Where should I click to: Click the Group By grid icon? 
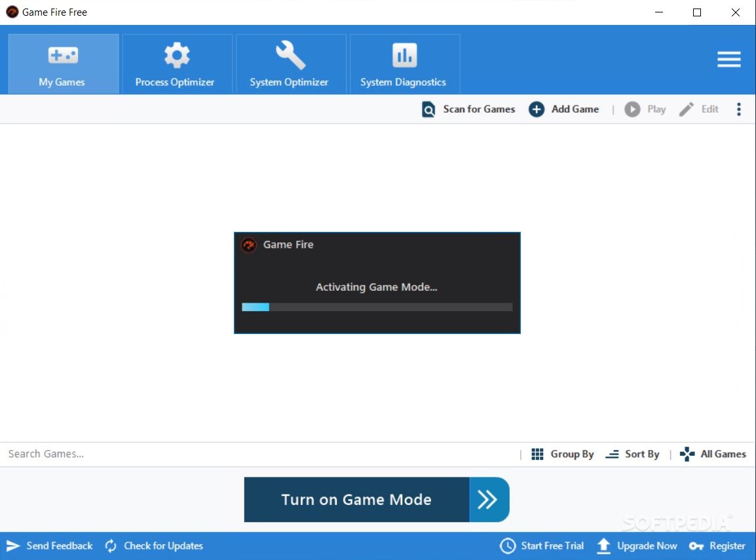[537, 454]
